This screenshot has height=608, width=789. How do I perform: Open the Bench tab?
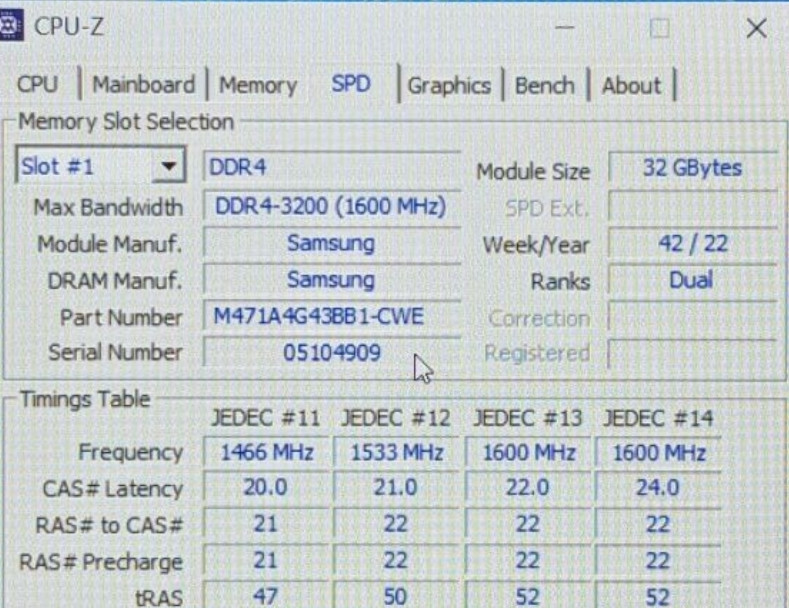[x=545, y=86]
